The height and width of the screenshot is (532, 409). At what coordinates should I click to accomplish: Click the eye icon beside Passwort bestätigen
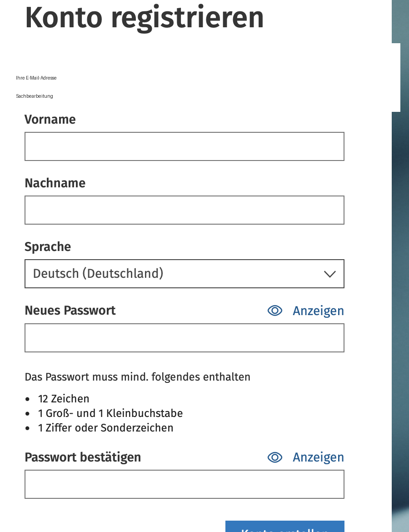274,457
